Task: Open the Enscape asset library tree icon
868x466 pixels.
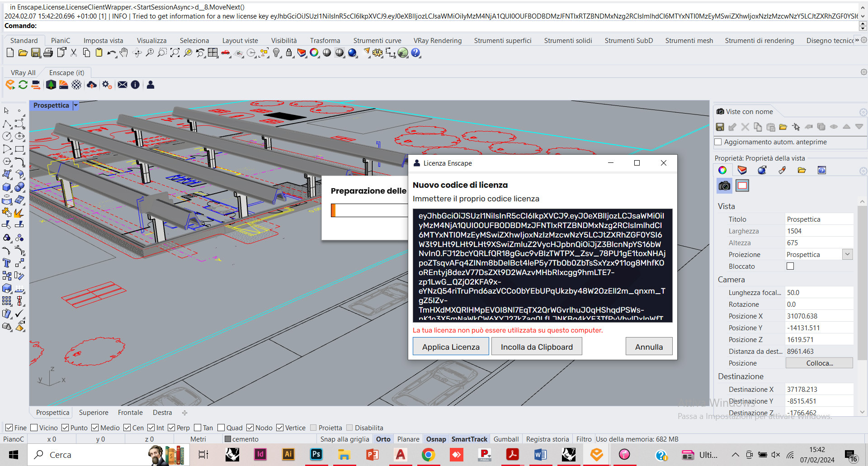Action: (51, 85)
